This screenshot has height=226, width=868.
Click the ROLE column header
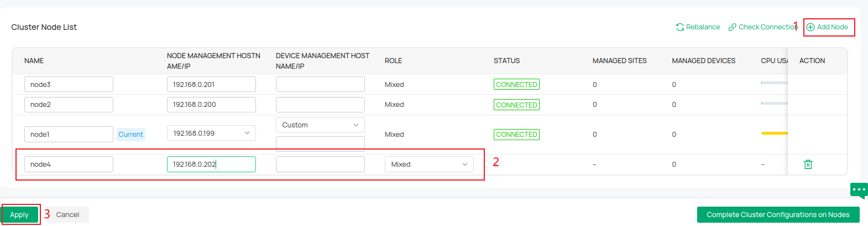click(393, 61)
